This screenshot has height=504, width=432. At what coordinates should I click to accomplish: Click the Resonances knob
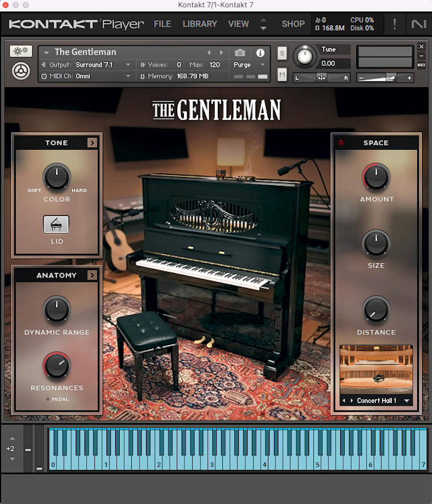57,365
